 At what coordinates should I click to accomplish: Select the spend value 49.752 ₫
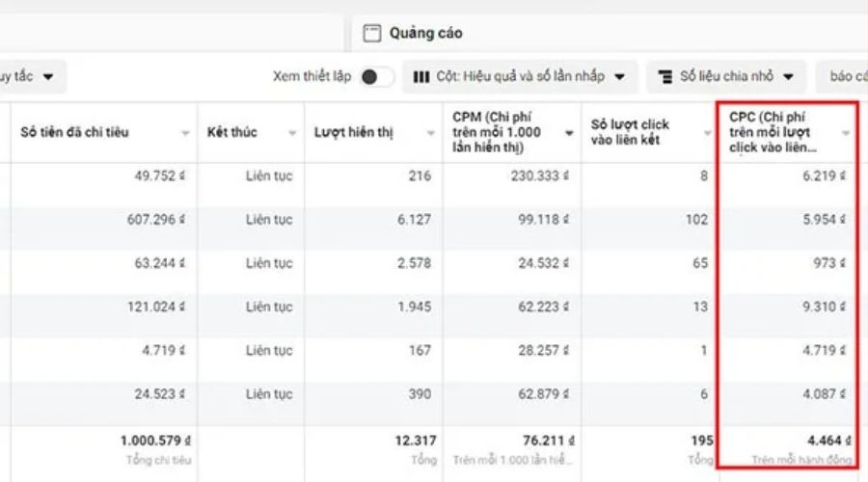(x=159, y=176)
